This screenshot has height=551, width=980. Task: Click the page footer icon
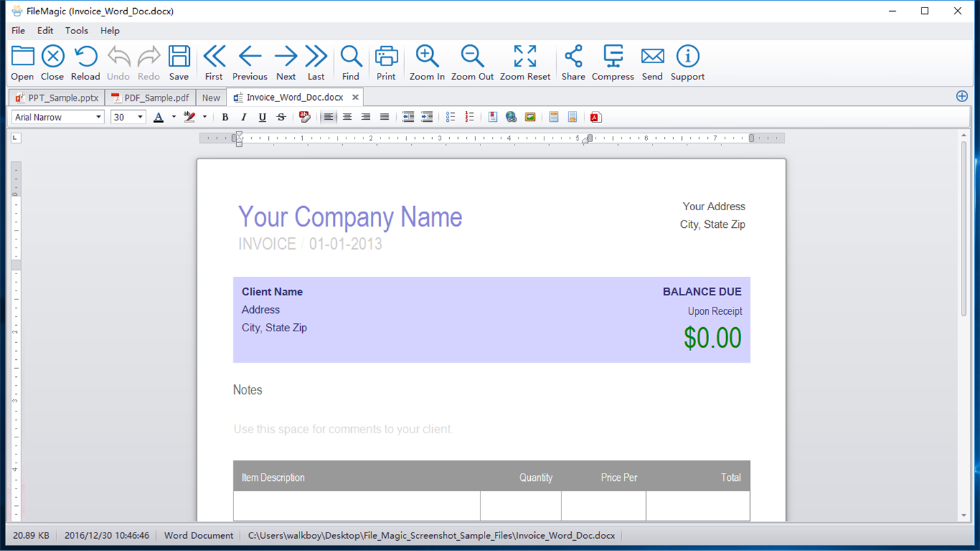[x=572, y=117]
